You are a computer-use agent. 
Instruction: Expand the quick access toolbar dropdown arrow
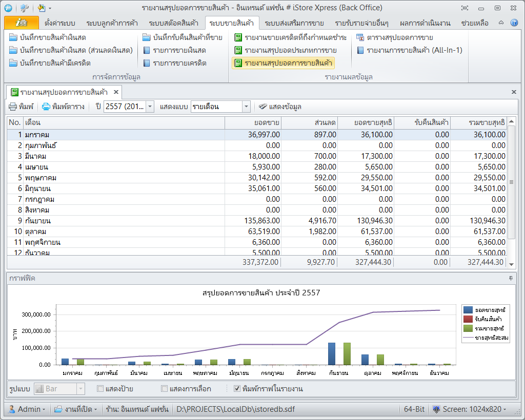(x=50, y=8)
